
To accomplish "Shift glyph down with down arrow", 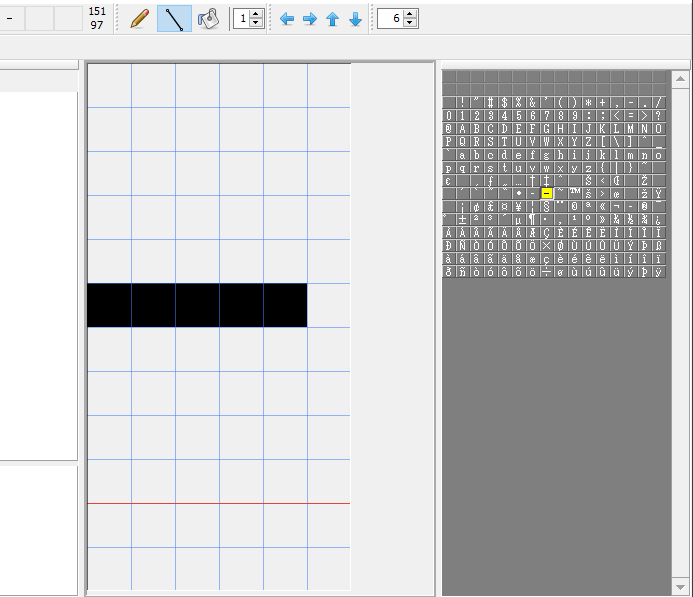I will (355, 19).
